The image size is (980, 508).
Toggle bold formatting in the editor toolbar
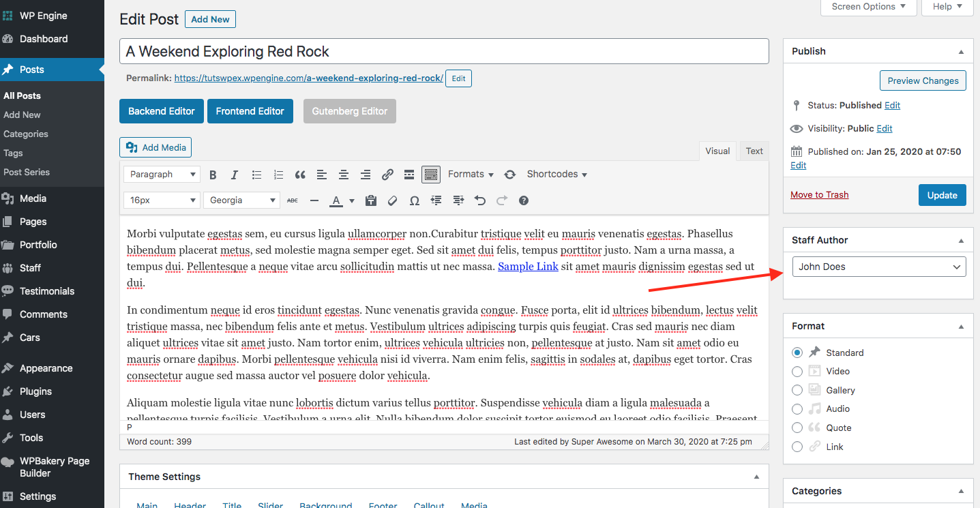click(x=213, y=175)
